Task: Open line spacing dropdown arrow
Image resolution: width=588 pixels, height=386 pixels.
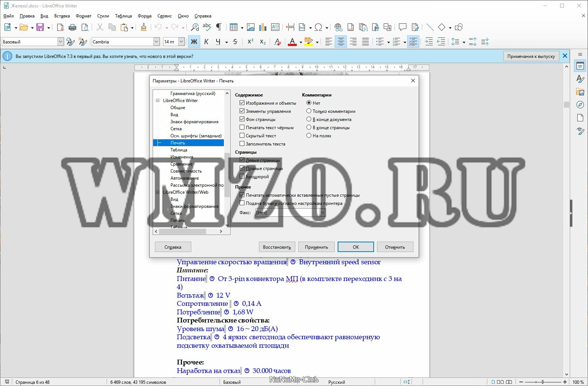Action: click(464, 42)
